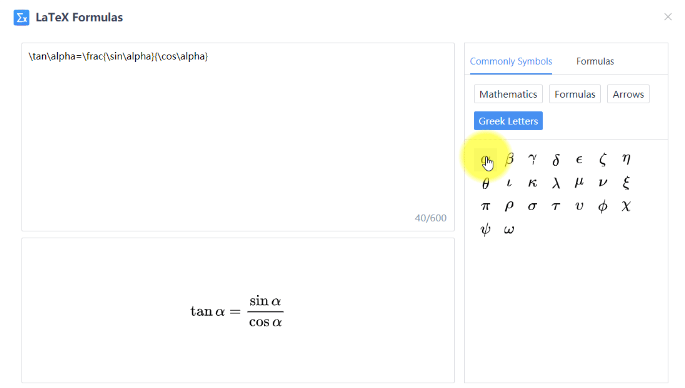Select the Formulas category button
The width and height of the screenshot is (685, 388).
pos(575,94)
